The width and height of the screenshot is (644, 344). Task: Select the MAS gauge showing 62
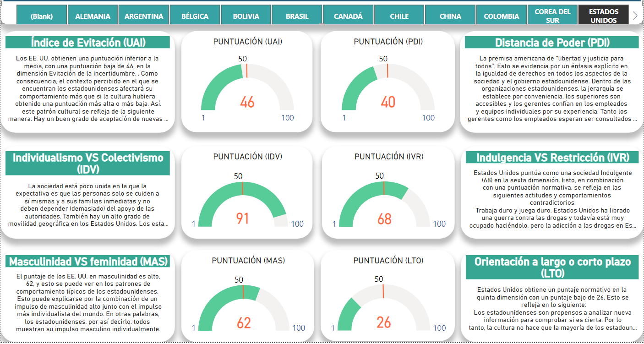[244, 322]
